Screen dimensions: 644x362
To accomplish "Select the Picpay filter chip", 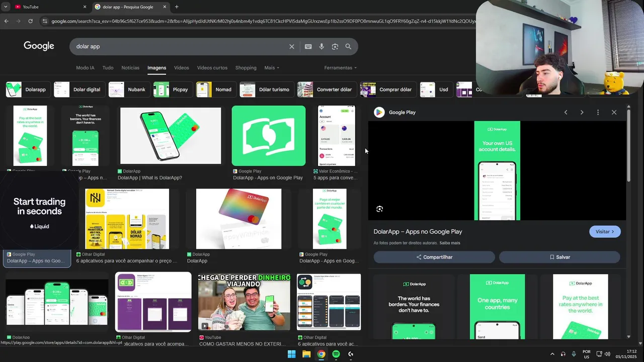I will (173, 89).
